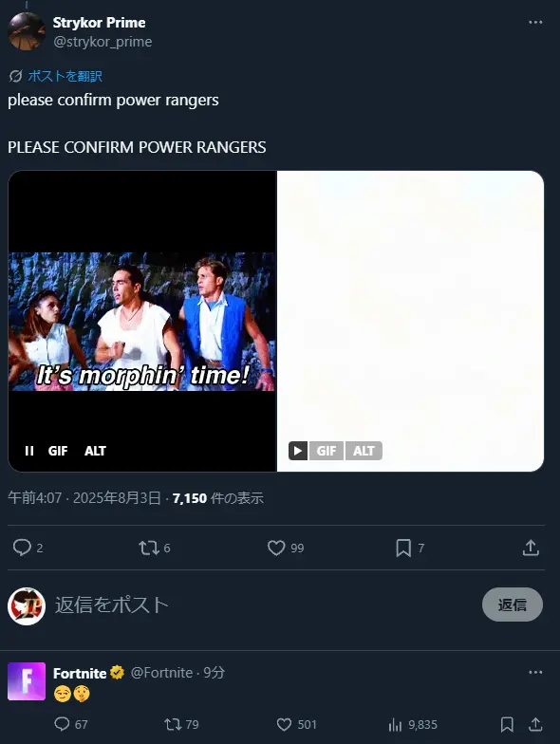Open the Strykor Prime profile avatar
Image resolution: width=560 pixels, height=744 pixels.
pyautogui.click(x=27, y=31)
